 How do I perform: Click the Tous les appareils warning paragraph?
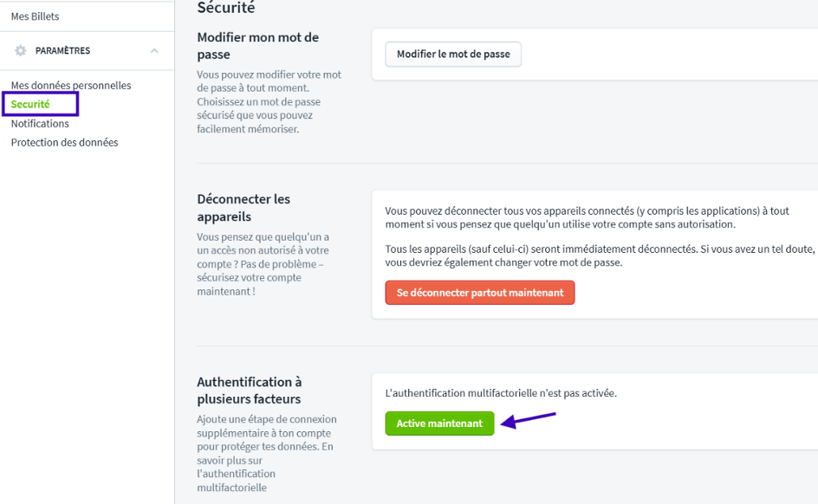pos(600,255)
